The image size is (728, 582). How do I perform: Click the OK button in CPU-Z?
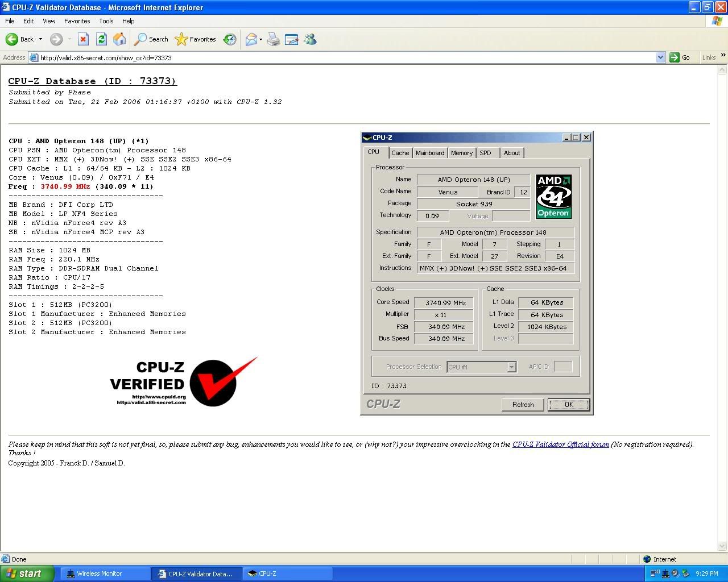click(569, 405)
